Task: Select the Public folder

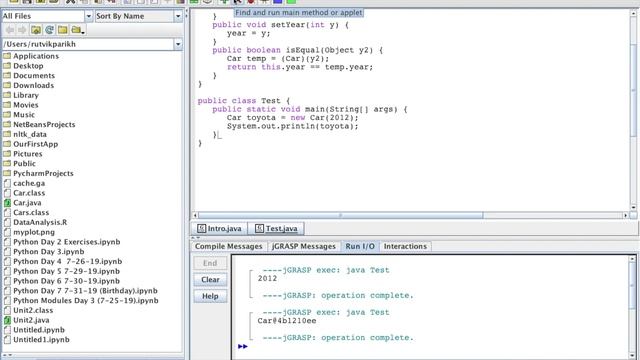Action: tap(24, 164)
